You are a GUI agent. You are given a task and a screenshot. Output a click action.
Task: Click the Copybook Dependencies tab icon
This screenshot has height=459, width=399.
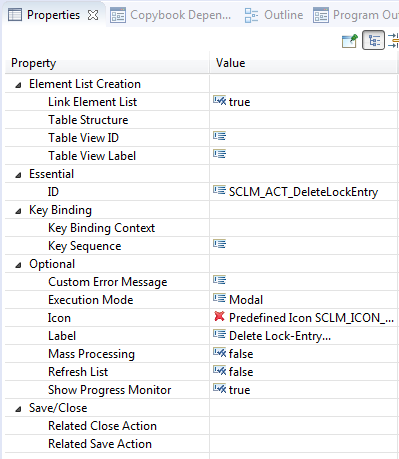tap(118, 15)
